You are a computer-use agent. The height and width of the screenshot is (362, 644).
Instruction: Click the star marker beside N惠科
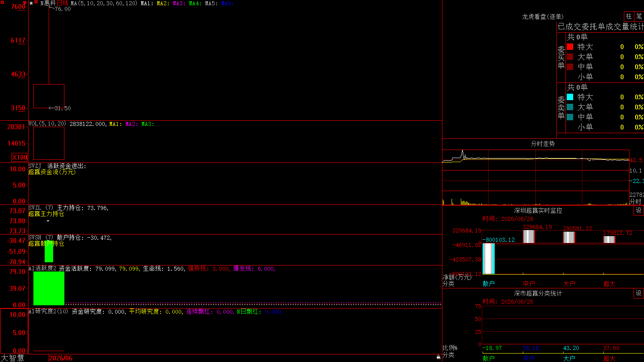pos(31,3)
